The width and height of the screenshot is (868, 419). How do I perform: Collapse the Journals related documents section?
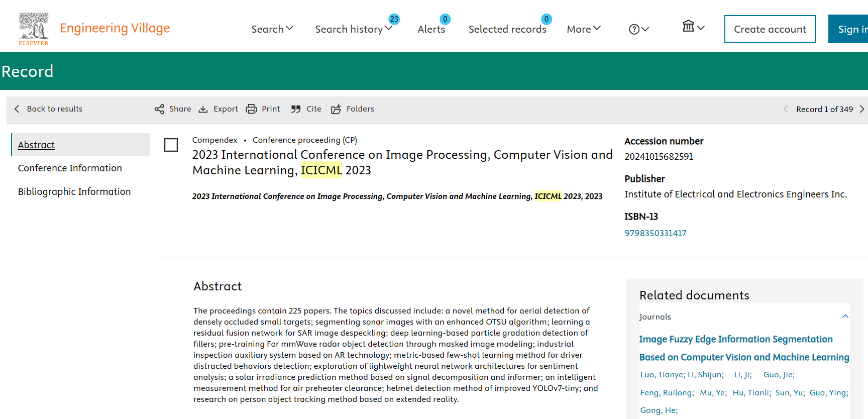(x=845, y=317)
